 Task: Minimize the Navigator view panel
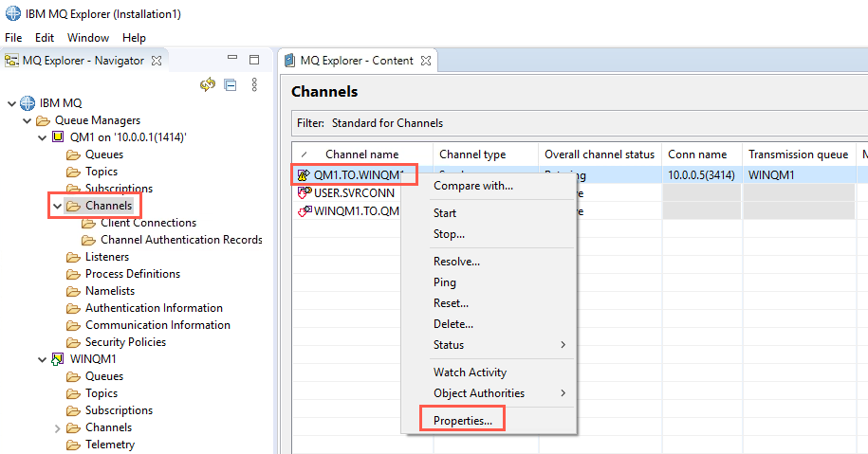pos(232,58)
